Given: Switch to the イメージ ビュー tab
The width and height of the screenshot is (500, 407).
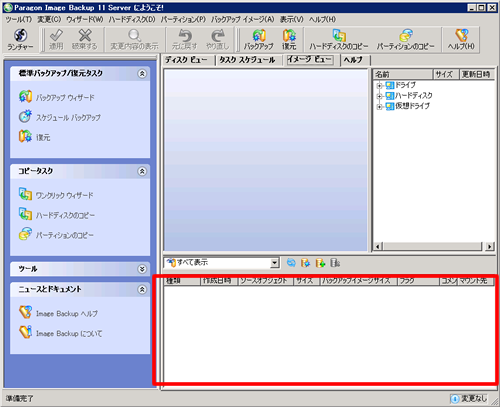Looking at the screenshot, I should click(x=310, y=60).
